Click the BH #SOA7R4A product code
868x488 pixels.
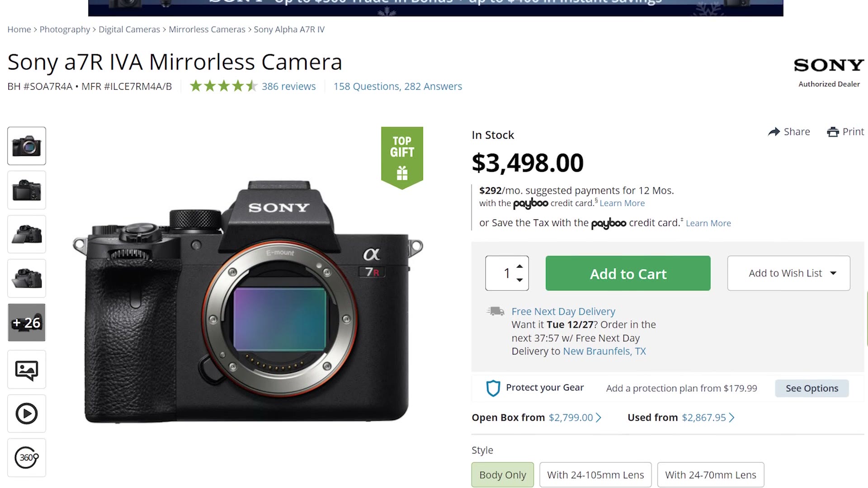pyautogui.click(x=40, y=86)
